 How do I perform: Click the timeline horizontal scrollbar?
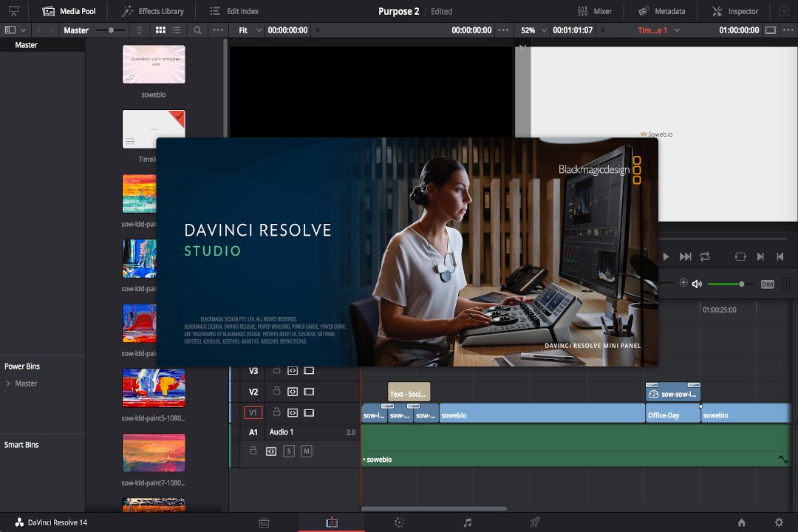click(434, 508)
